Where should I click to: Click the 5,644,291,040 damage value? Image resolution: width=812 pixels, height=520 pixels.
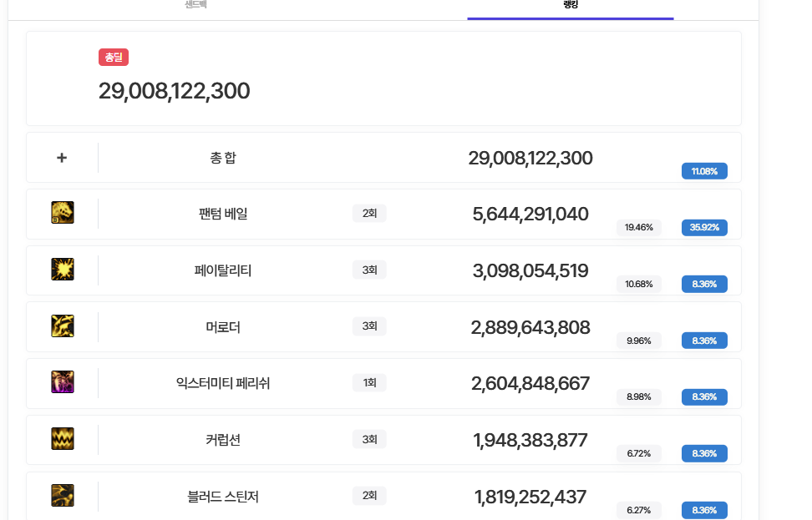(530, 215)
